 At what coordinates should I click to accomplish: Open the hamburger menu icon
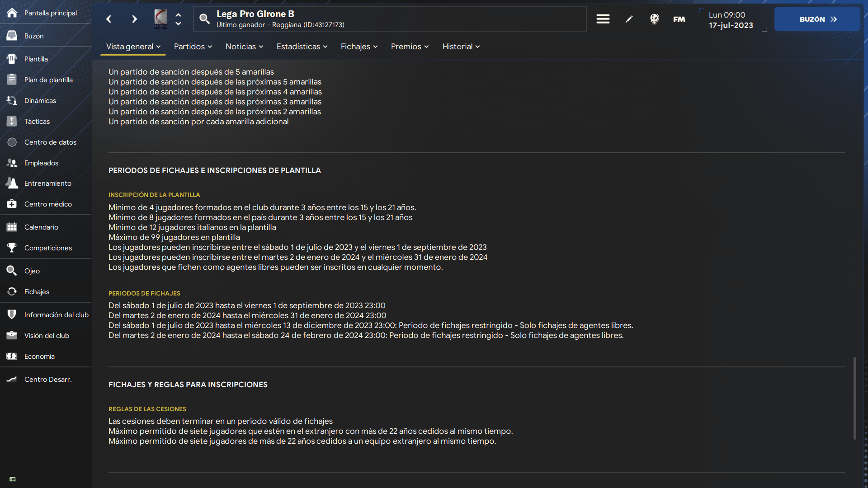tap(603, 19)
